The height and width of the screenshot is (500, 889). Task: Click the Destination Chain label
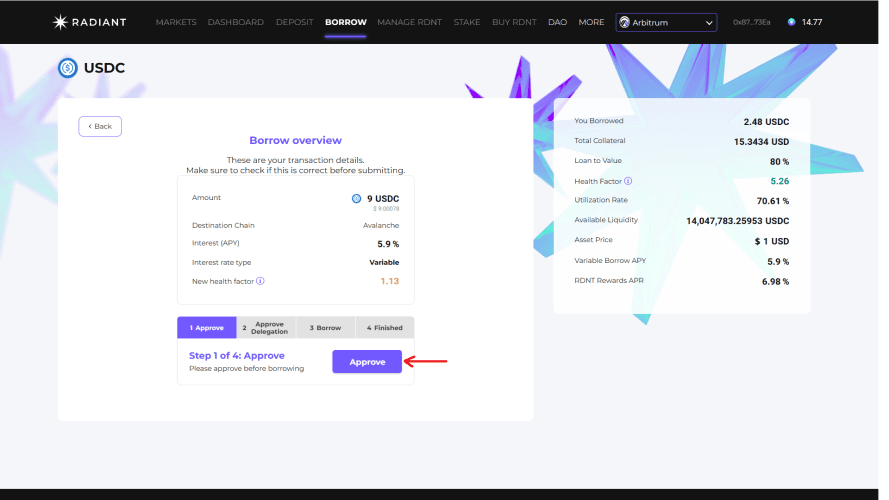click(223, 225)
